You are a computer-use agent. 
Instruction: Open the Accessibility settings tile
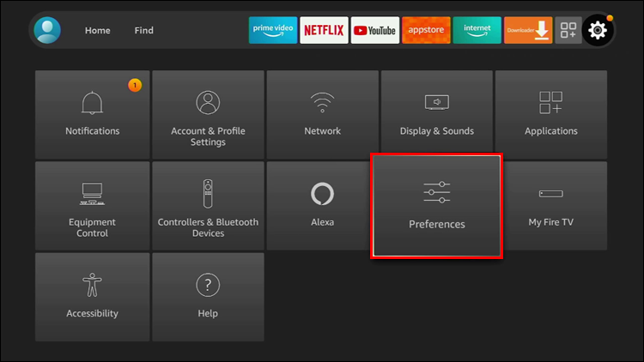[x=93, y=297]
